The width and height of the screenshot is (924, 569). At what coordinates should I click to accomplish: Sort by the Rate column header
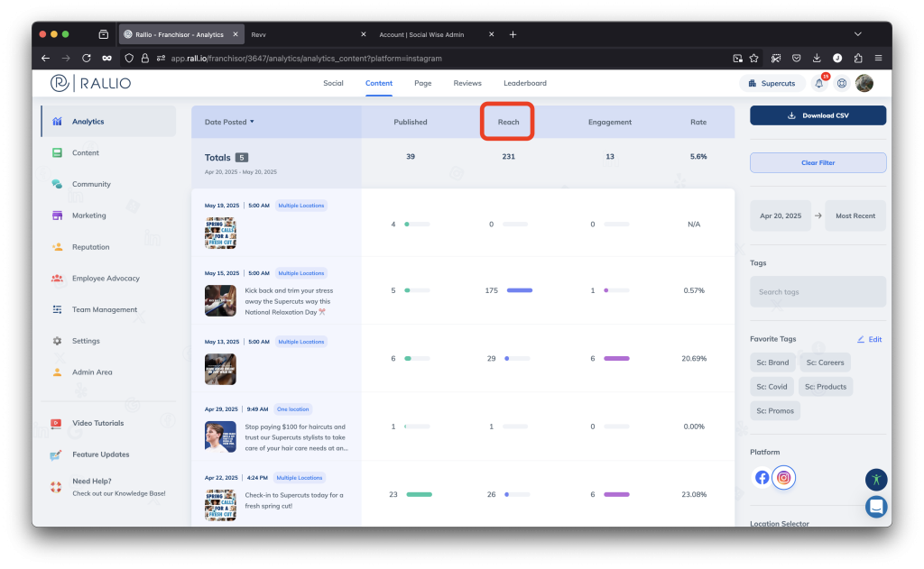point(698,122)
